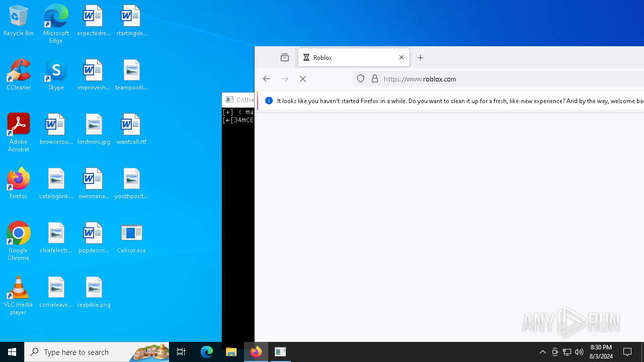Screen dimensions: 644x362
Task: Open the Windows Start menu
Action: [x=12, y=352]
